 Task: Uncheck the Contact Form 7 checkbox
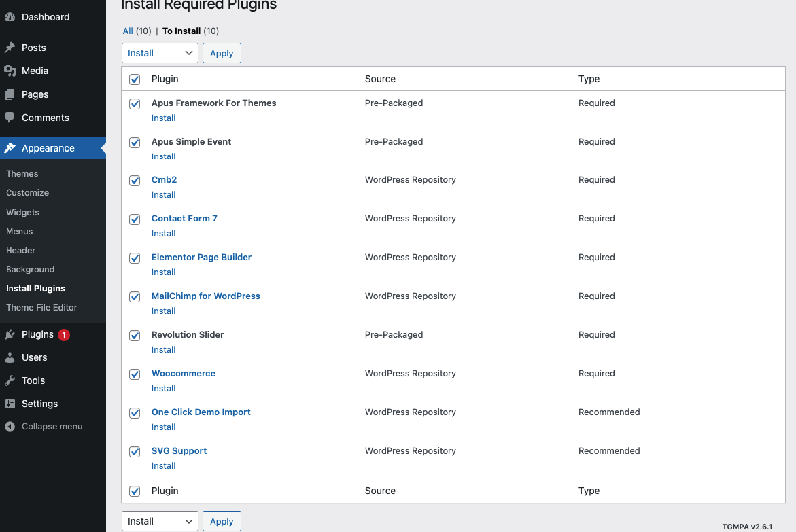tap(135, 219)
